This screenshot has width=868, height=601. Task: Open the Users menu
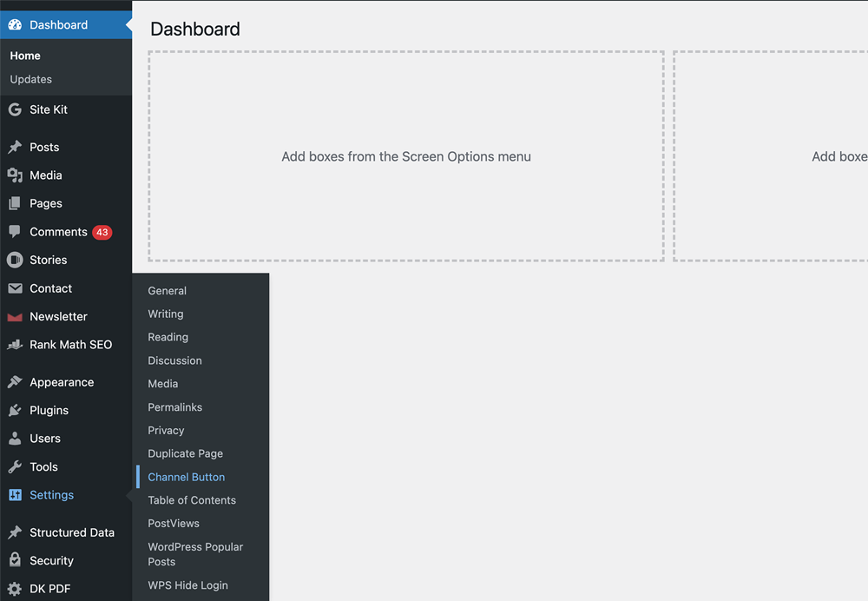point(45,439)
